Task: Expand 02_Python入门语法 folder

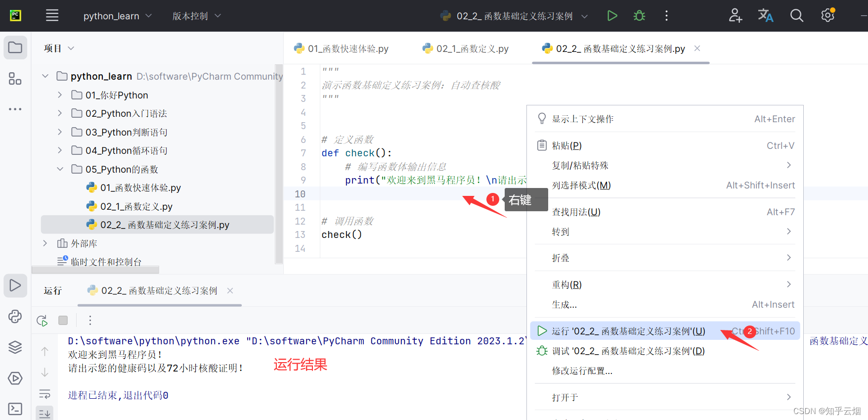Action: (60, 113)
